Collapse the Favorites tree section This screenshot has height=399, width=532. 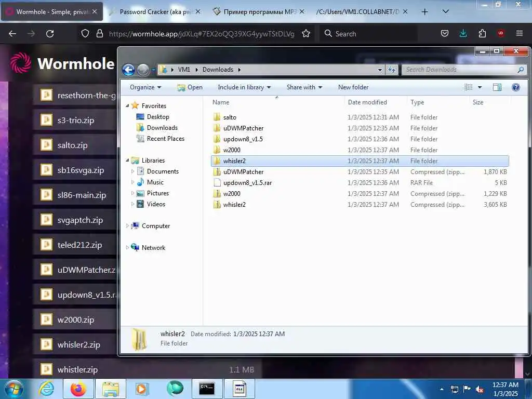127,106
